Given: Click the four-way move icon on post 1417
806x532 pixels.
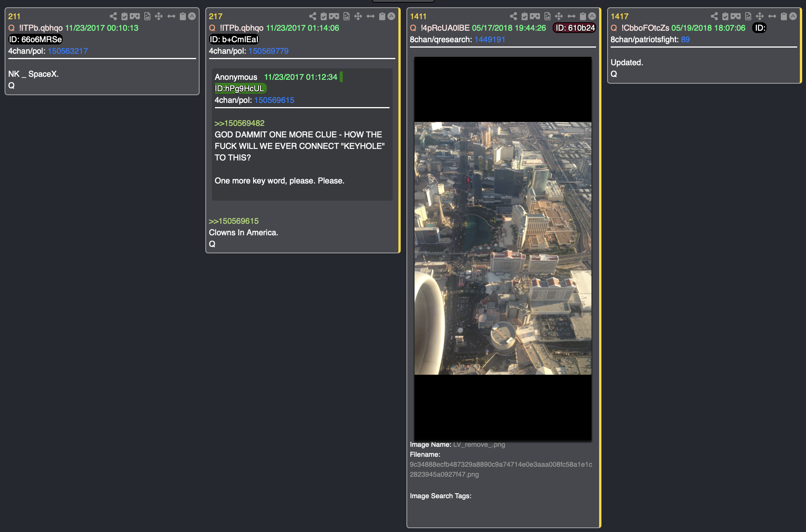Looking at the screenshot, I should pyautogui.click(x=760, y=16).
